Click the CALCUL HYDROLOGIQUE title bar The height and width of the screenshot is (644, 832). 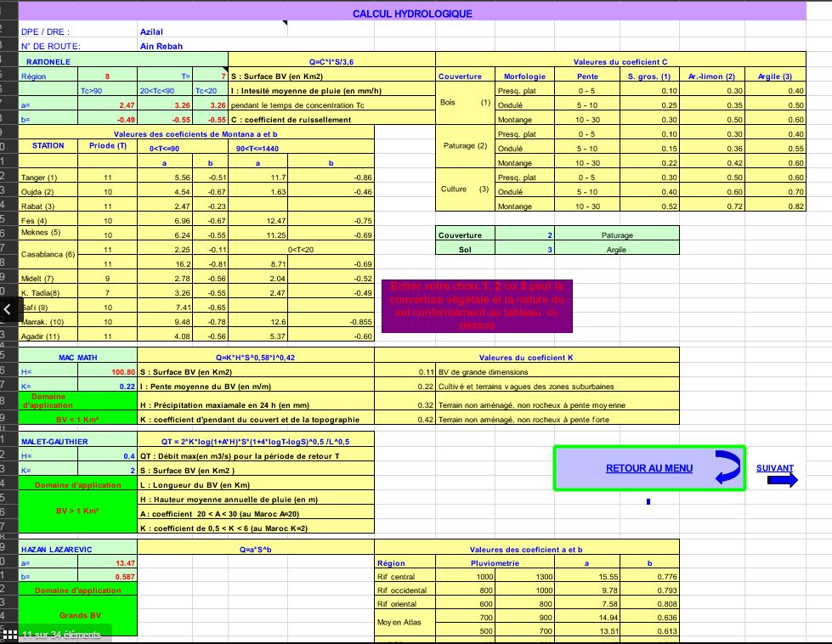[414, 13]
